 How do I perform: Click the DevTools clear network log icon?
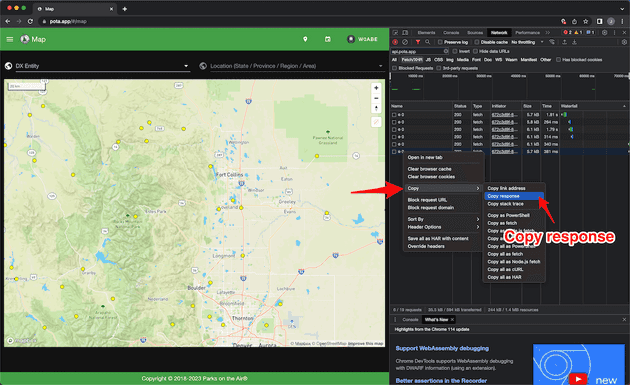coord(405,42)
